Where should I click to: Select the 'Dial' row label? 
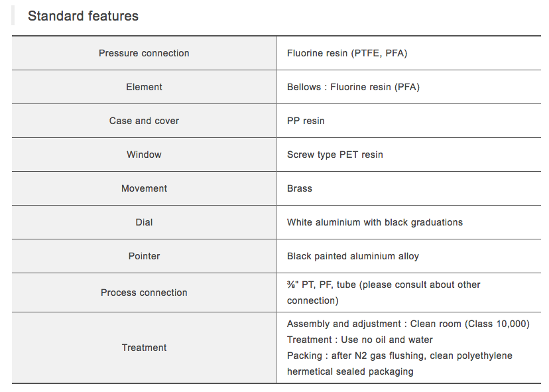144,222
